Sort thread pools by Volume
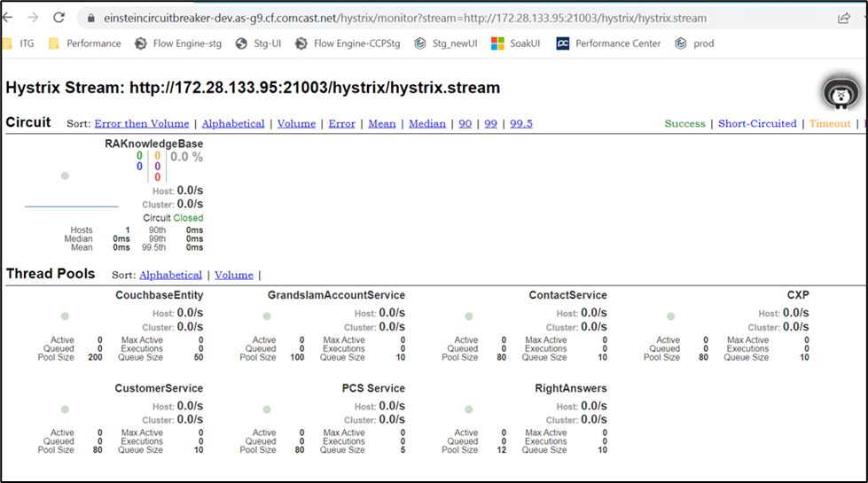Screen dimensions: 868x483 (x=233, y=275)
